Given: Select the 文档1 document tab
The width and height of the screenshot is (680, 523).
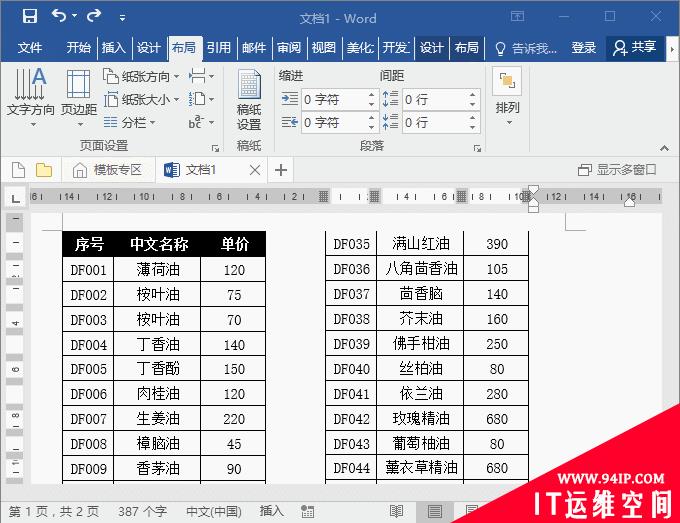Looking at the screenshot, I should coord(202,170).
